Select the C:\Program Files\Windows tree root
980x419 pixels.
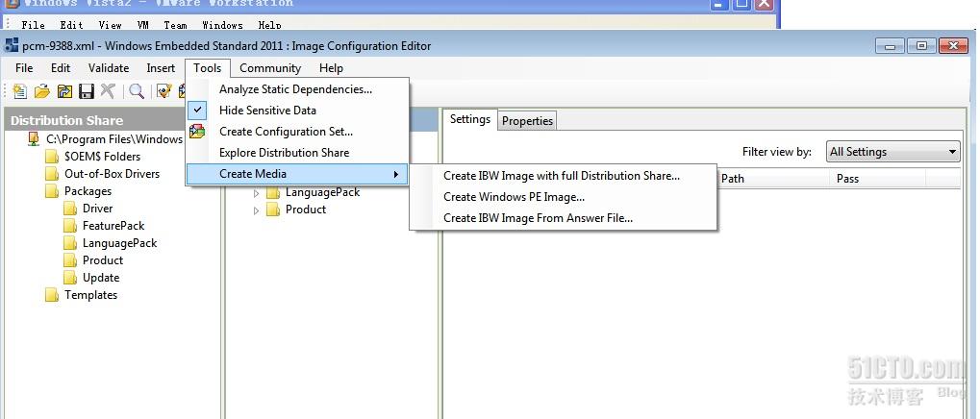tap(114, 139)
